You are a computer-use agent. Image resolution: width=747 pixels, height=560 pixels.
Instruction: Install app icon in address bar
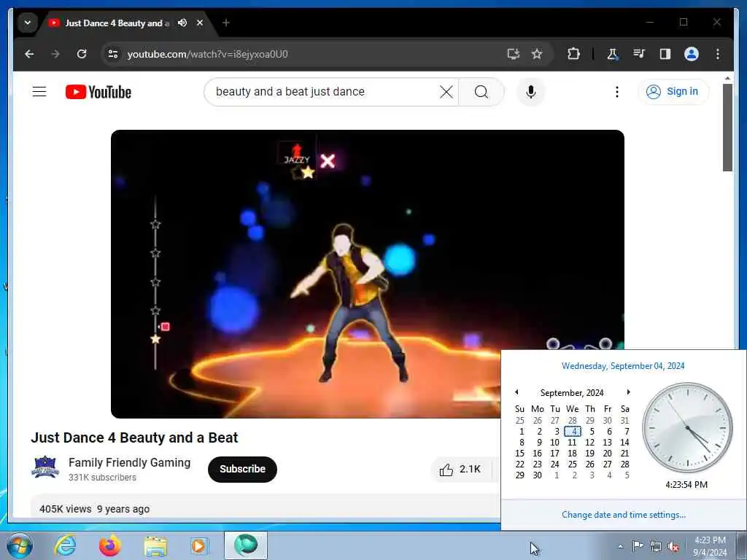click(x=513, y=54)
